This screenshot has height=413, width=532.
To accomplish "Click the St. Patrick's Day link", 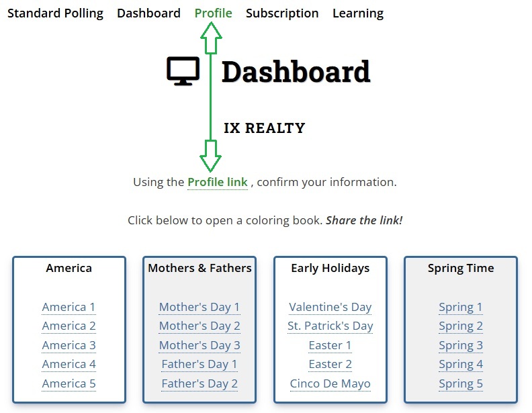I will point(330,326).
